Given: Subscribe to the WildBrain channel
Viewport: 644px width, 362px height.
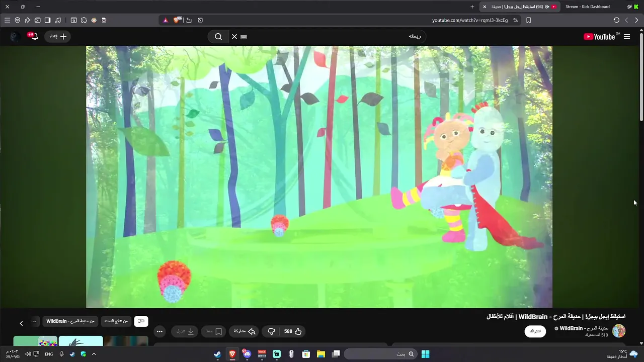Looking at the screenshot, I should [535, 331].
